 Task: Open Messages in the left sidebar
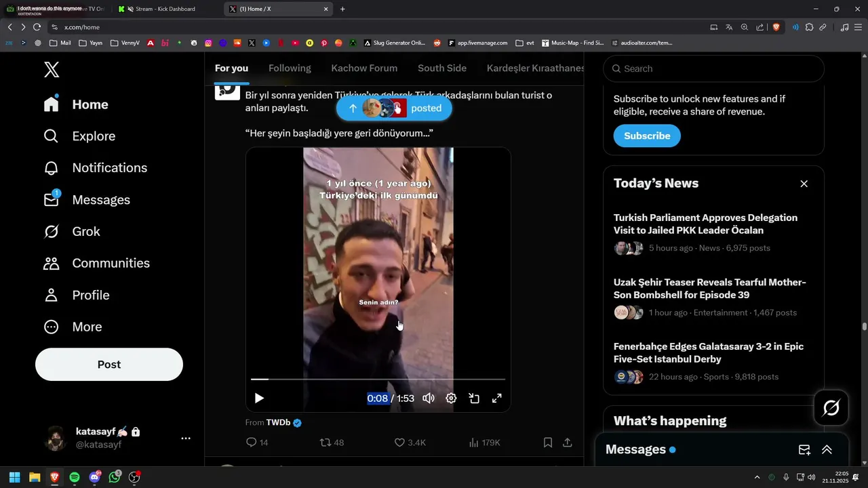pos(87,200)
